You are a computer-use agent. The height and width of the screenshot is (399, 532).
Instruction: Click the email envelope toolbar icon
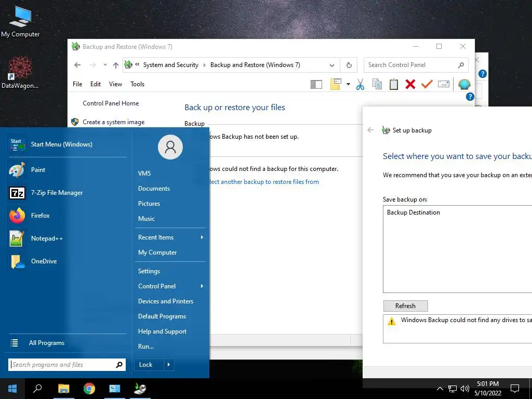(x=444, y=84)
